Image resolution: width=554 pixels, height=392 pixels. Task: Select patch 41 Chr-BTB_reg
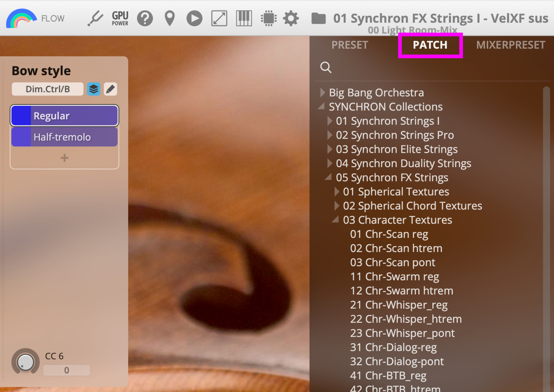click(388, 376)
